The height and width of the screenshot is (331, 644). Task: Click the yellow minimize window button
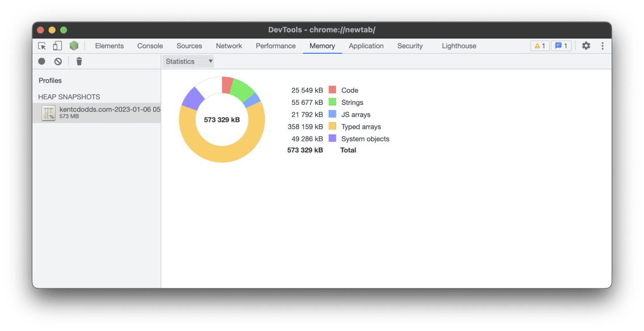52,30
